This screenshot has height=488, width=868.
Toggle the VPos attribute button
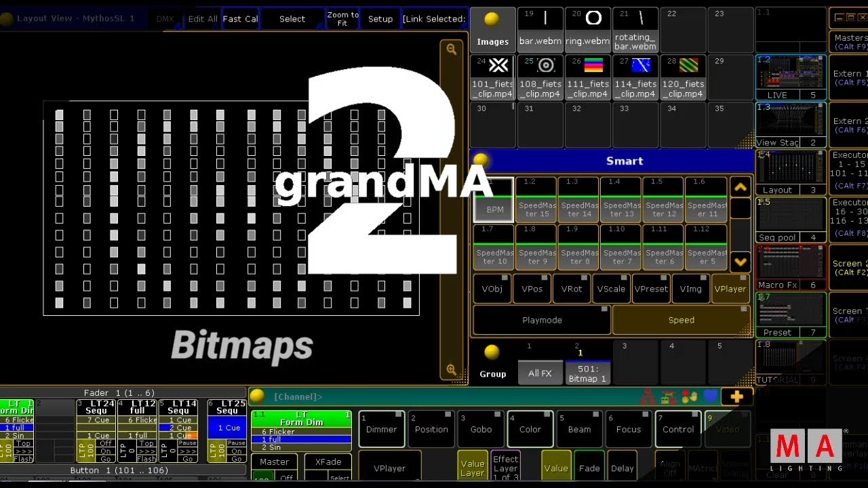(532, 289)
